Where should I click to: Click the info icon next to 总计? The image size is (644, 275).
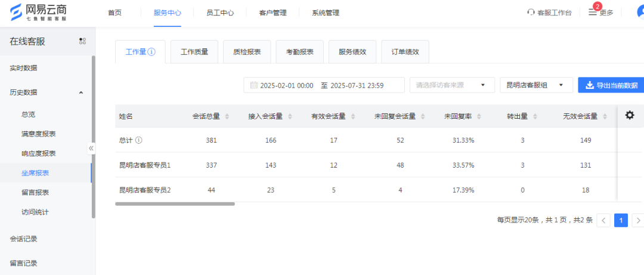pyautogui.click(x=139, y=140)
